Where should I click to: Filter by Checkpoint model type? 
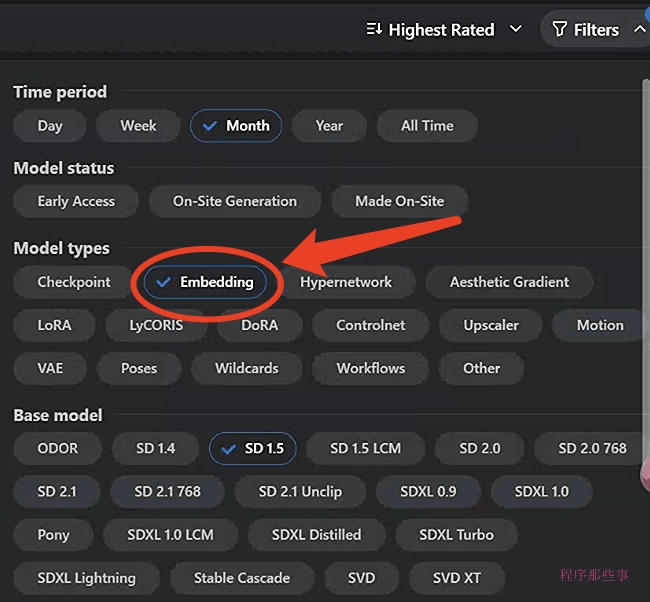tap(74, 282)
